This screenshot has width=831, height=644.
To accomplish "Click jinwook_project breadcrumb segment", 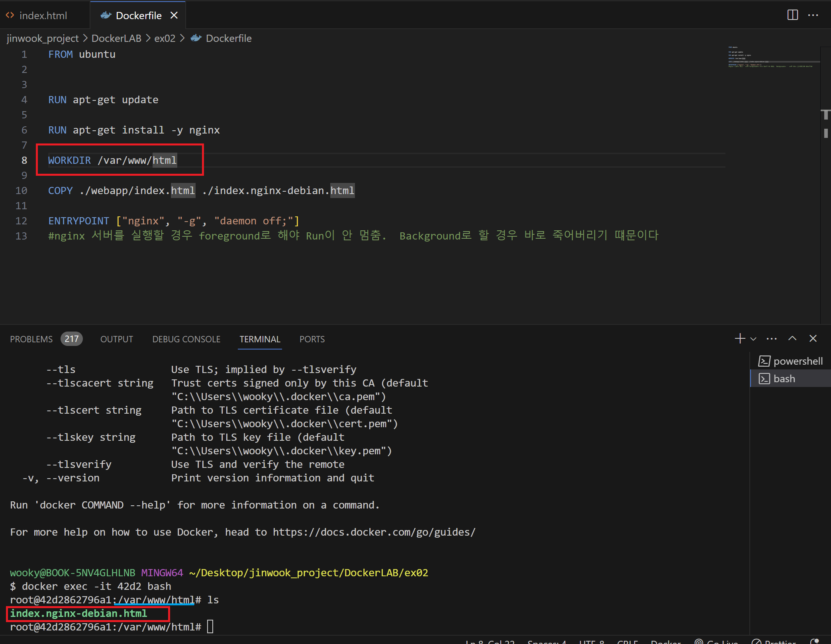I will (x=43, y=38).
